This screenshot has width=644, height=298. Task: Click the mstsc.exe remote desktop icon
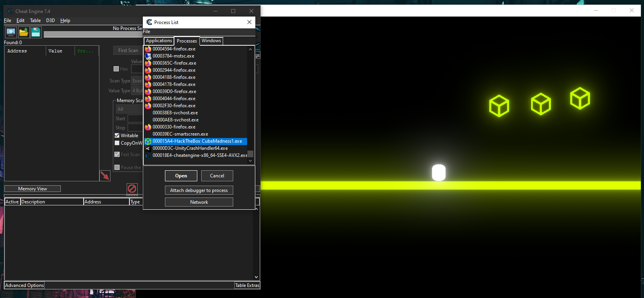pyautogui.click(x=148, y=56)
